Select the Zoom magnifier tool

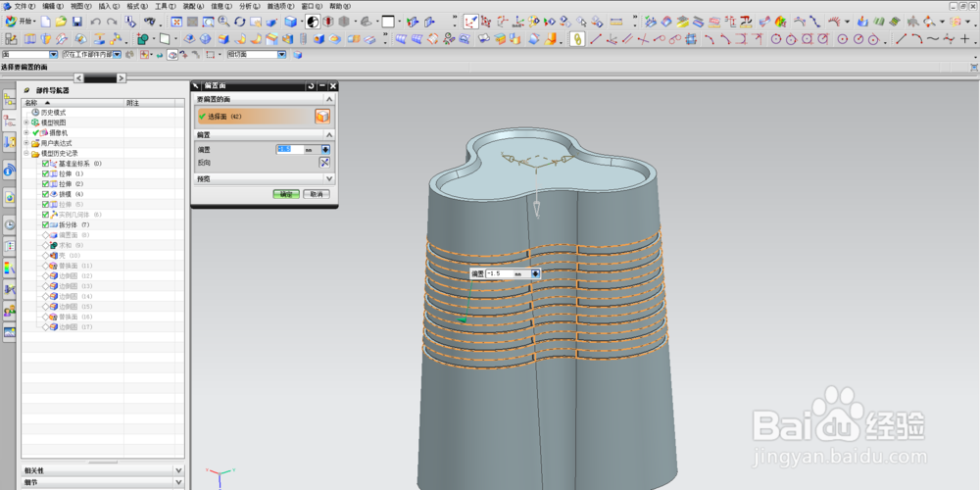click(x=223, y=22)
